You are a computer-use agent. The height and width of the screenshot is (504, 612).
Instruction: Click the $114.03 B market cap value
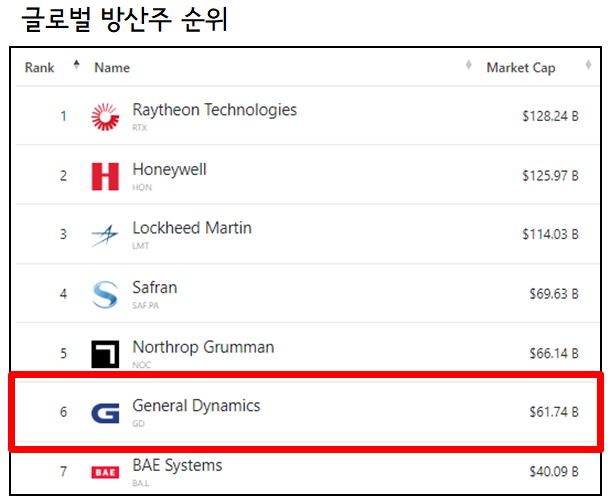click(x=550, y=234)
